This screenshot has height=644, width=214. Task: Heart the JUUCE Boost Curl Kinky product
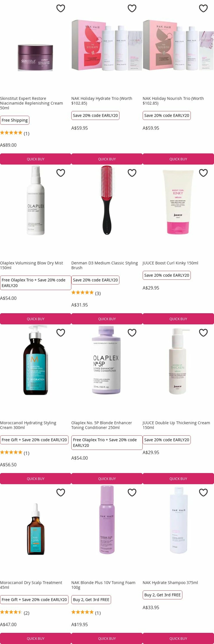(x=203, y=173)
